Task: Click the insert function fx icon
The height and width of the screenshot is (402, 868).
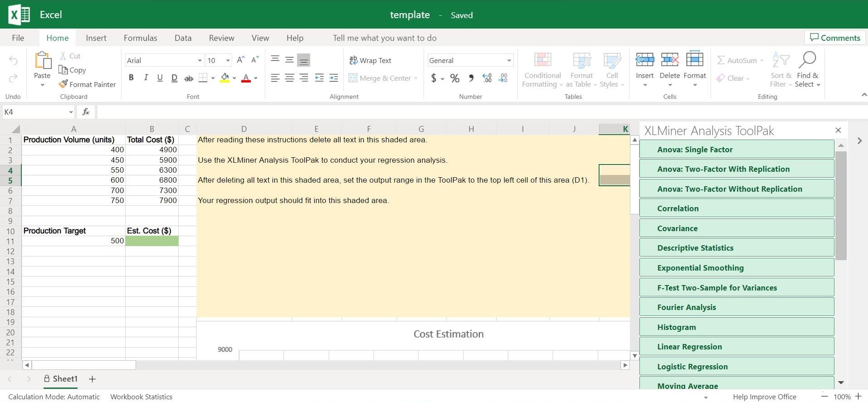Action: [x=86, y=112]
